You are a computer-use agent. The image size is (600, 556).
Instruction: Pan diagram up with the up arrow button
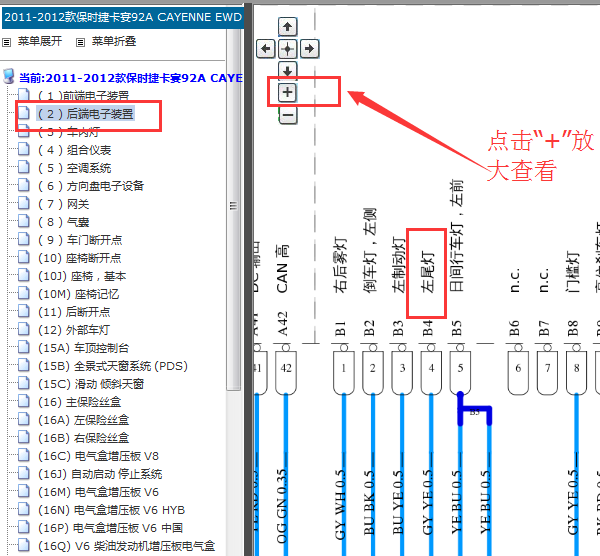pos(287,27)
